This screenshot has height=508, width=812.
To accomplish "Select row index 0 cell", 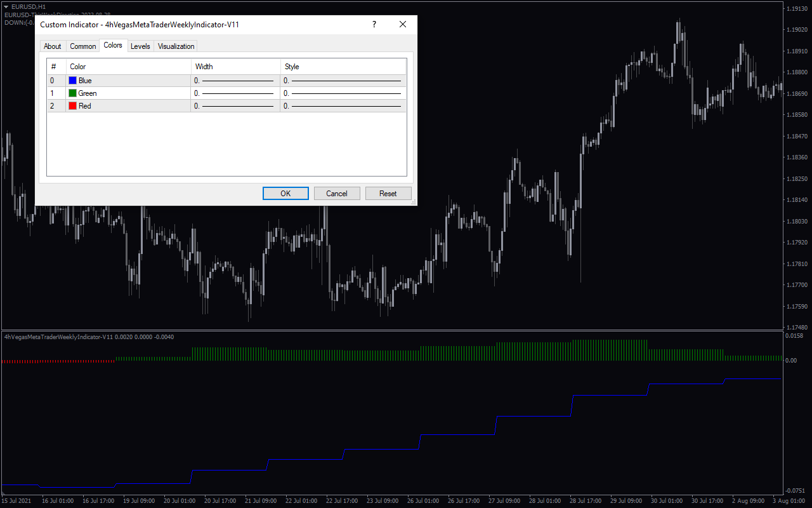I will pos(56,81).
